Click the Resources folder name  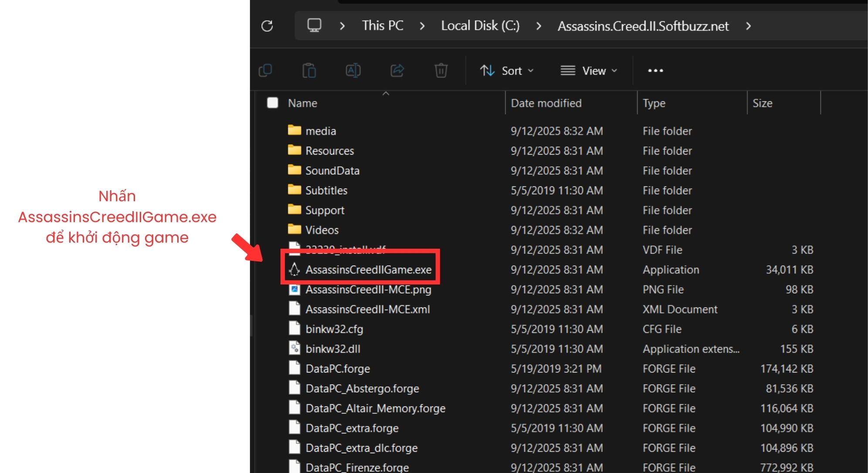click(x=329, y=151)
